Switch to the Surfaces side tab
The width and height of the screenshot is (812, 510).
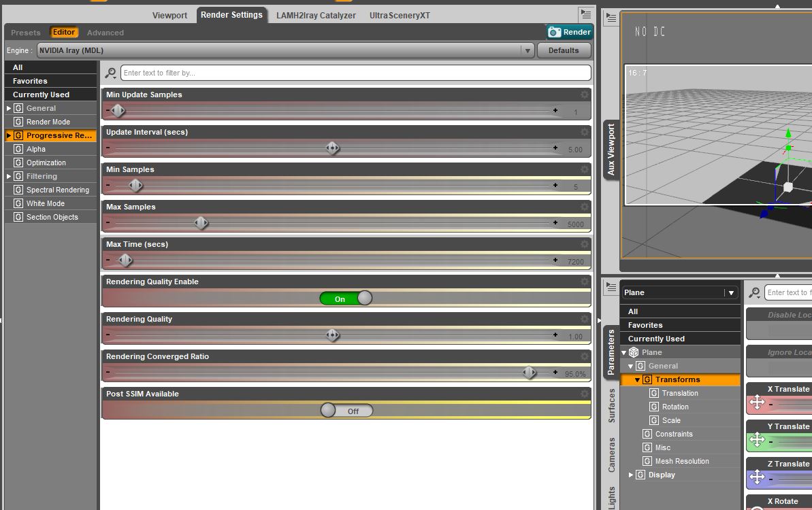click(x=612, y=406)
